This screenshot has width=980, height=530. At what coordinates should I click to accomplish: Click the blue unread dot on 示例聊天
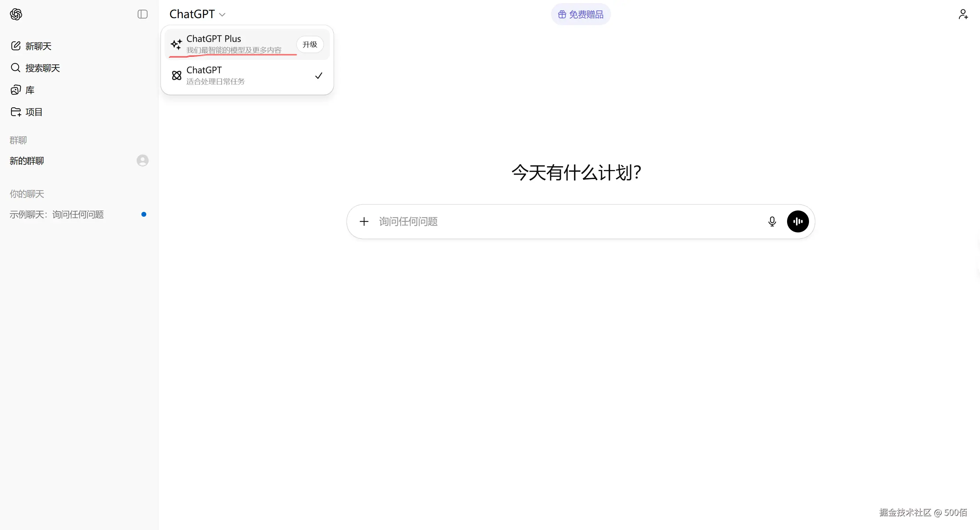pyautogui.click(x=143, y=214)
